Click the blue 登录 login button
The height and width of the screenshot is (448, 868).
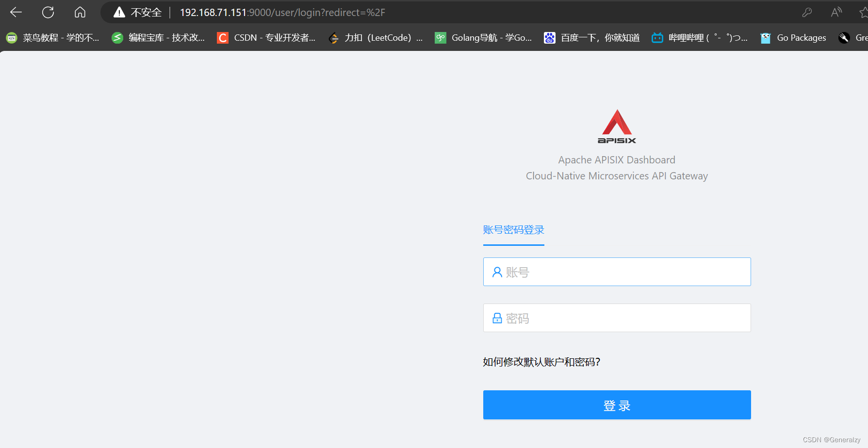(x=617, y=405)
